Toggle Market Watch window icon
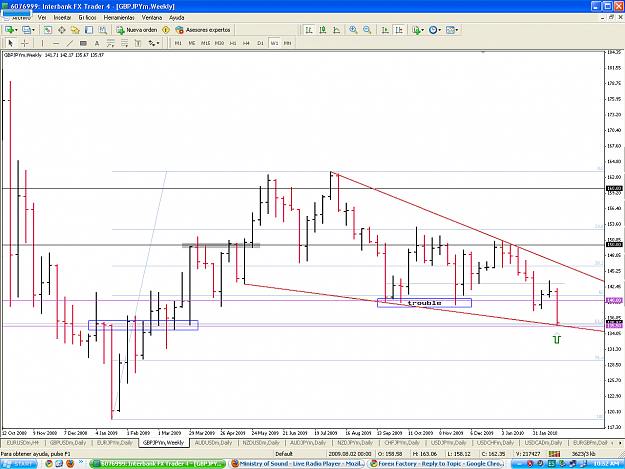 pos(48,30)
